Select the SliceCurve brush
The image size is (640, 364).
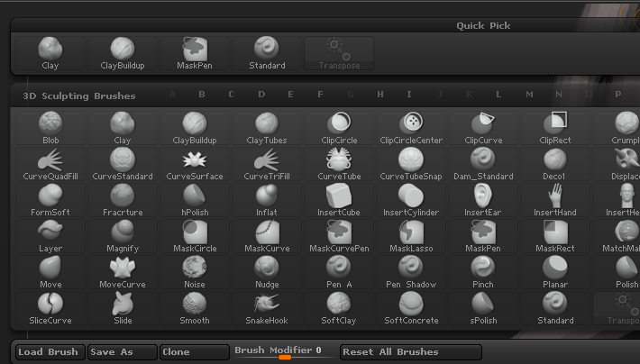click(50, 308)
